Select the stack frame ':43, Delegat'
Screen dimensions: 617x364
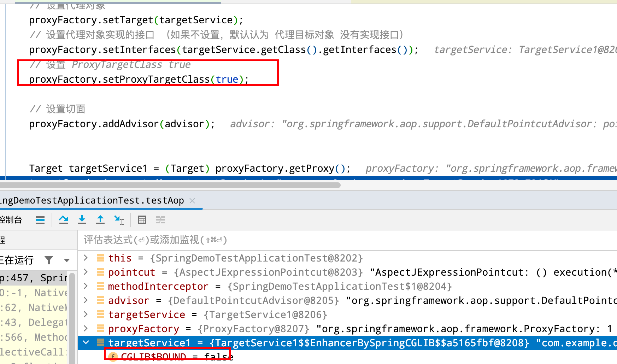pyautogui.click(x=34, y=323)
